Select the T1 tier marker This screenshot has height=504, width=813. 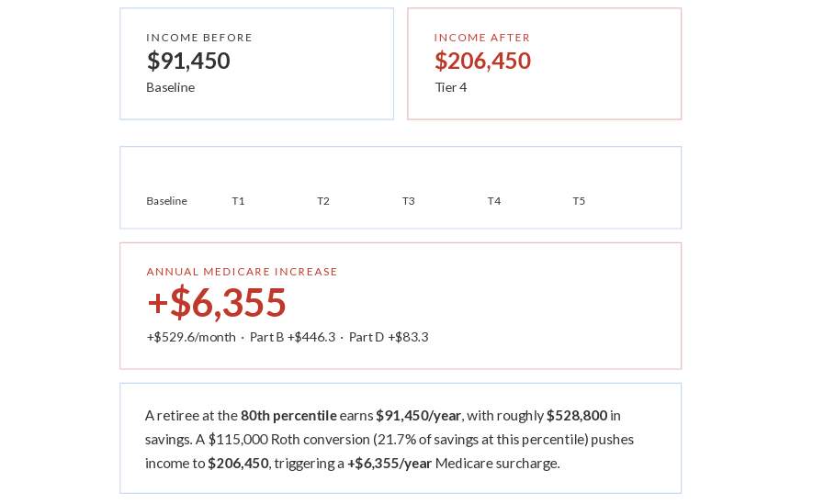point(238,201)
